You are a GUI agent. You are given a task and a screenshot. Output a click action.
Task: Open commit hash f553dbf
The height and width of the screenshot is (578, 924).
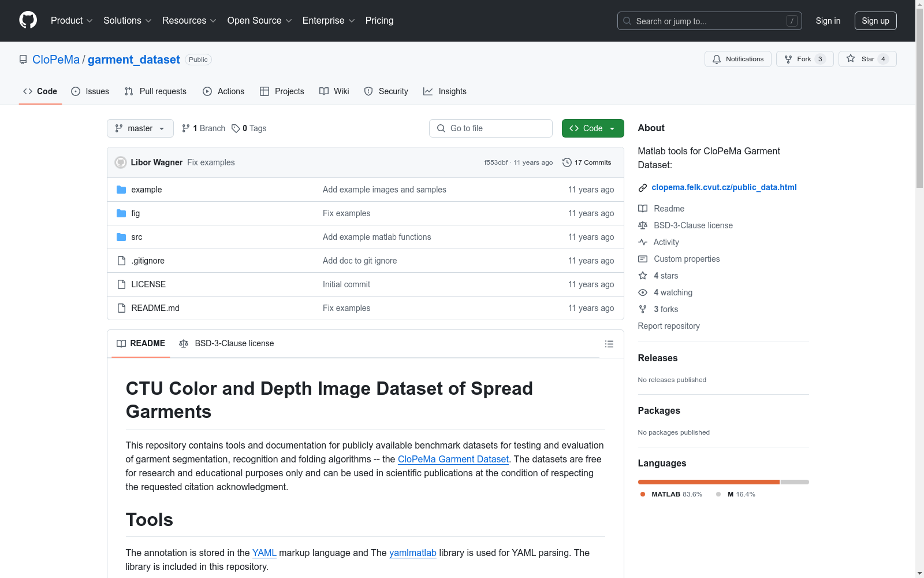pos(496,162)
